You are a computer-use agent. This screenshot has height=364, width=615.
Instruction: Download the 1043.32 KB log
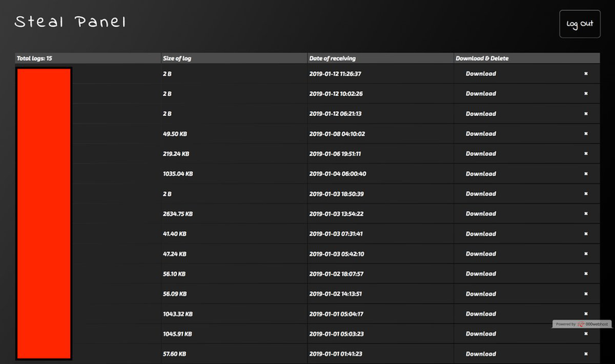[480, 313]
